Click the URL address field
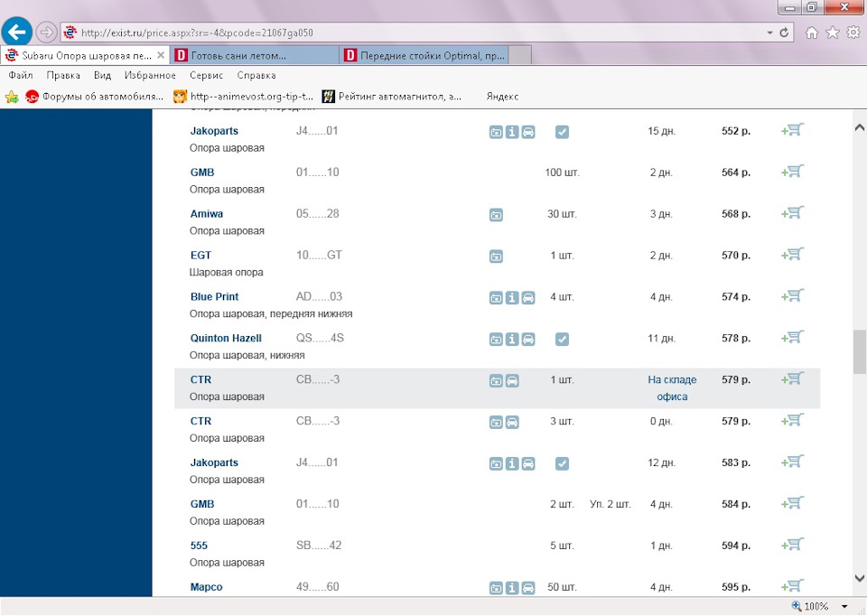Viewport: 867px width, 616px height. [420, 33]
